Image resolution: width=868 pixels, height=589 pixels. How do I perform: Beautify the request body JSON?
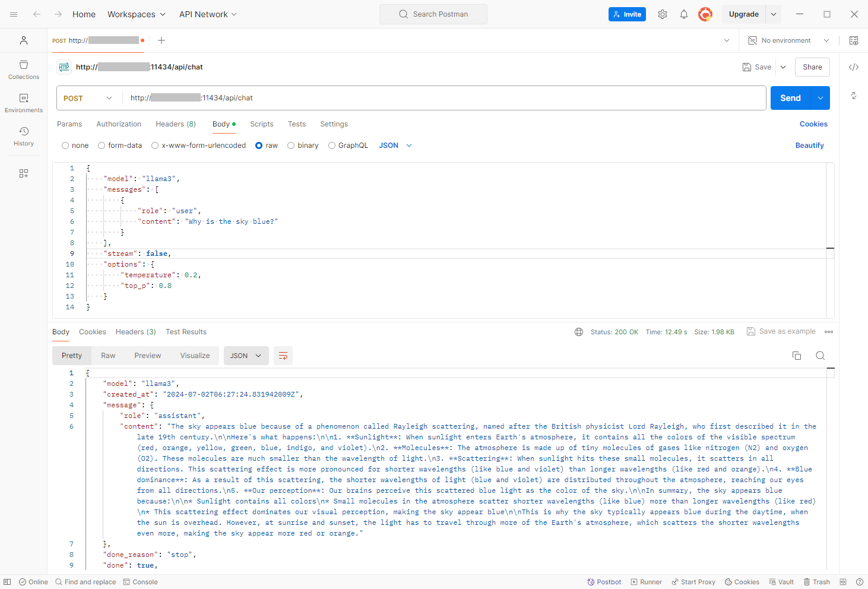809,145
